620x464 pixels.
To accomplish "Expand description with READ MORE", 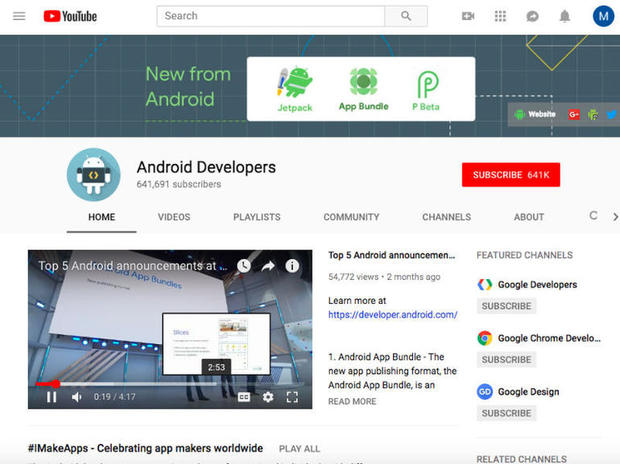I will tap(352, 401).
